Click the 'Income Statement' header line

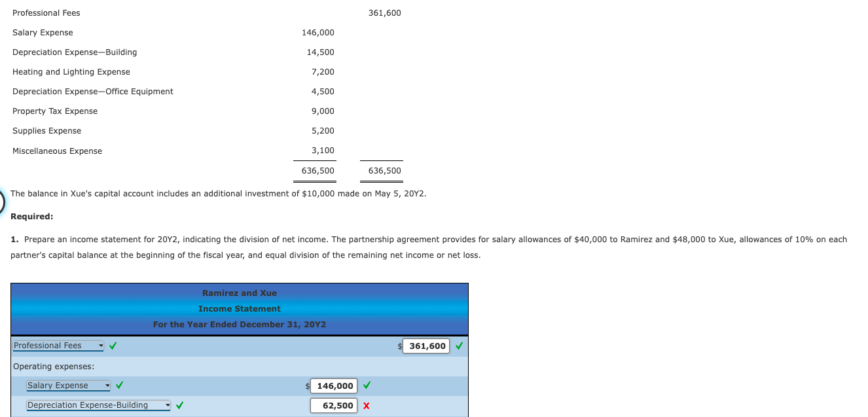[240, 309]
